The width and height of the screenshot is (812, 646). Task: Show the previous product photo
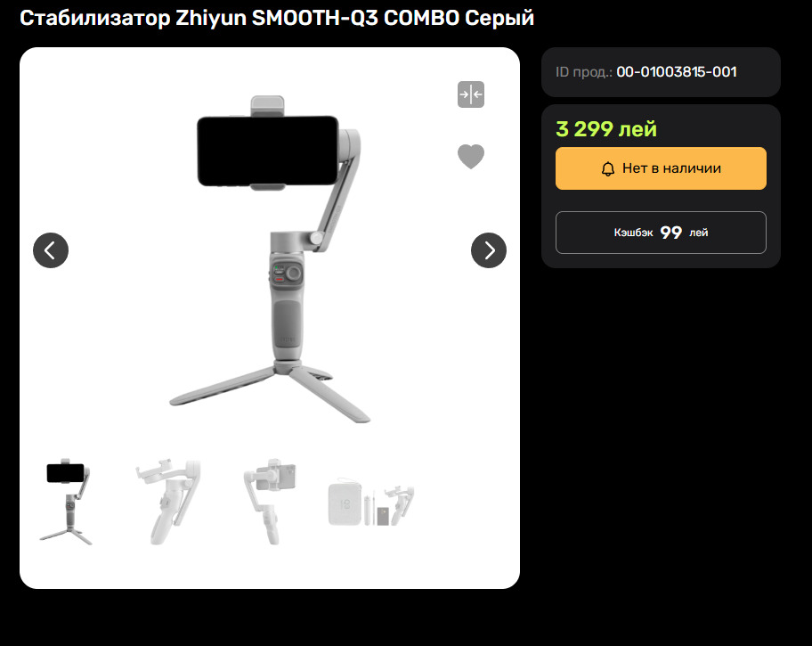[51, 250]
